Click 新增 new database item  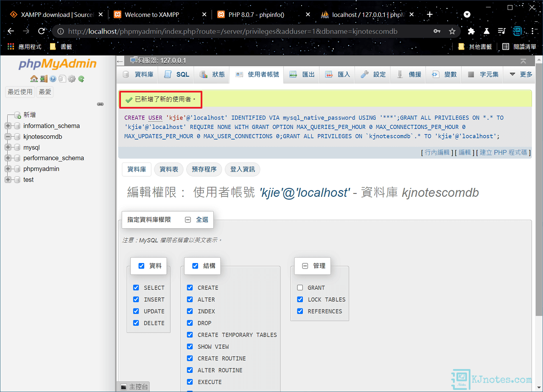point(30,115)
